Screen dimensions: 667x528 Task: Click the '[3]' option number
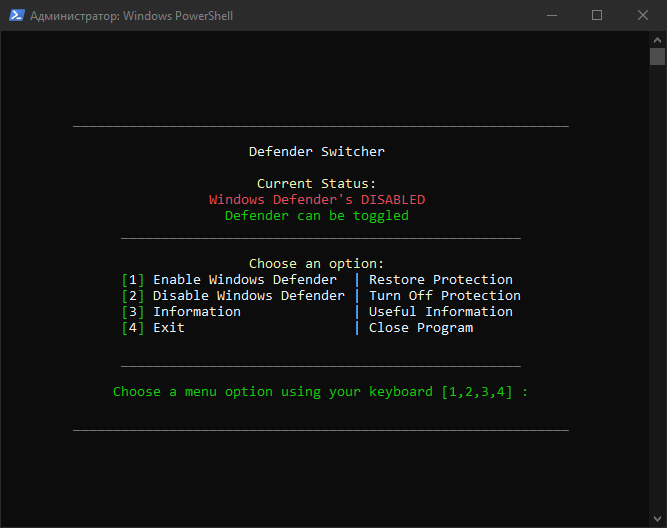click(x=133, y=312)
